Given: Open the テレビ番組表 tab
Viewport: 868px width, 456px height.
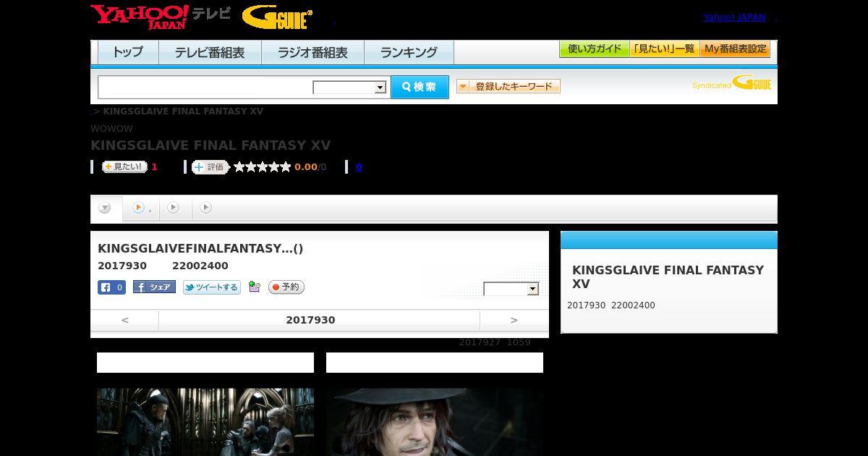Looking at the screenshot, I should click(210, 52).
